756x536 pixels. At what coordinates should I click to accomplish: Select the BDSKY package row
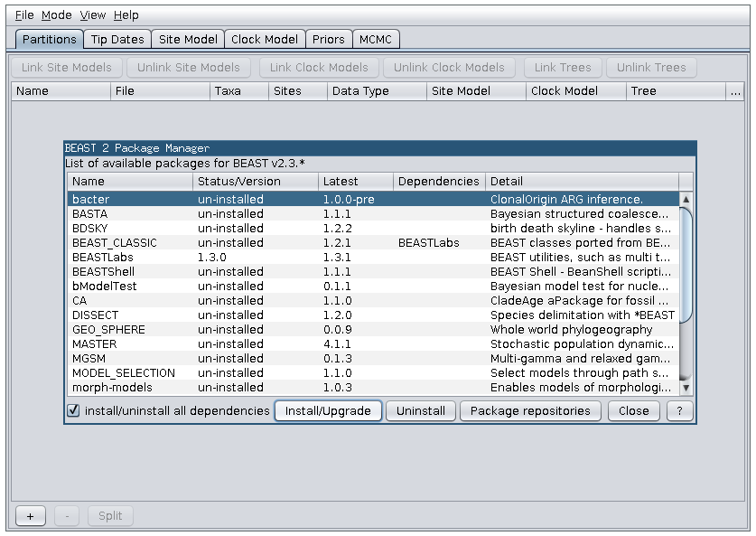pyautogui.click(x=373, y=228)
